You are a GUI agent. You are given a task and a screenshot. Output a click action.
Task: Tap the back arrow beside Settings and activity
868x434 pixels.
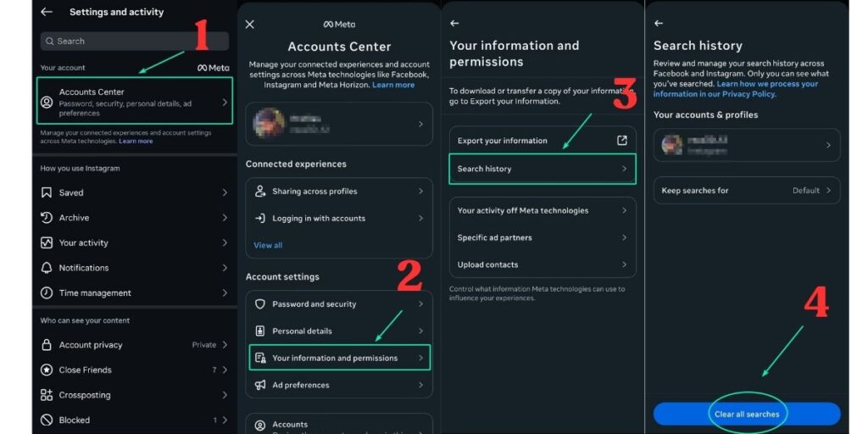coord(47,12)
